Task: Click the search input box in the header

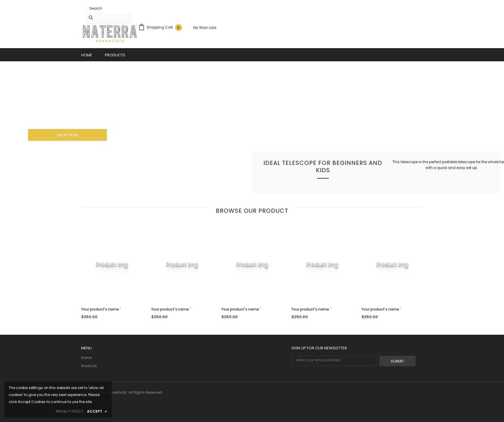Action: tap(113, 18)
